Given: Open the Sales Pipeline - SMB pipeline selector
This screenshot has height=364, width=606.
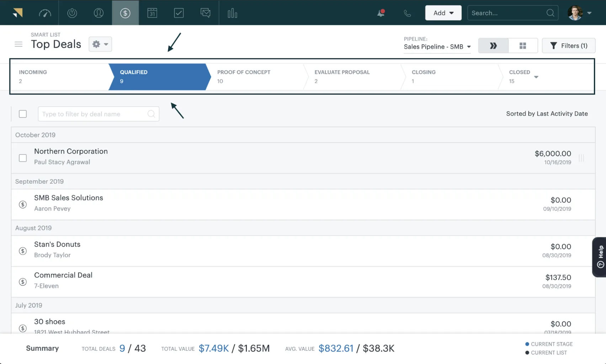Looking at the screenshot, I should [x=437, y=47].
